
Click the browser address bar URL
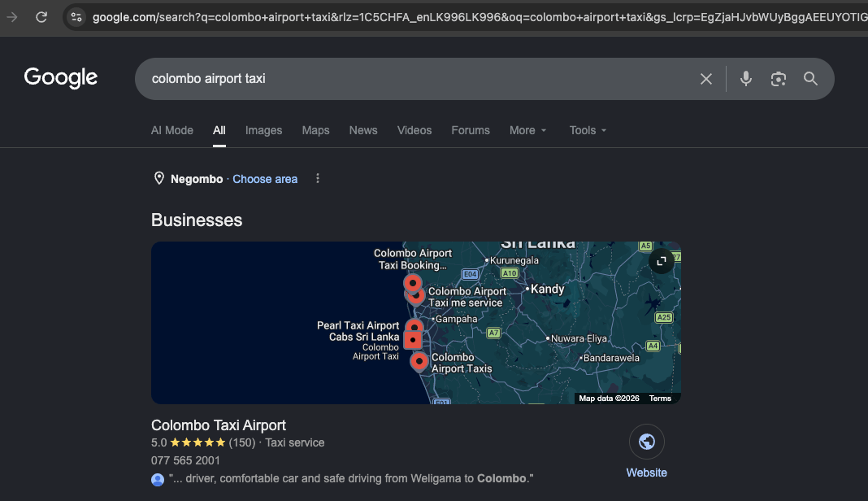[x=480, y=17]
